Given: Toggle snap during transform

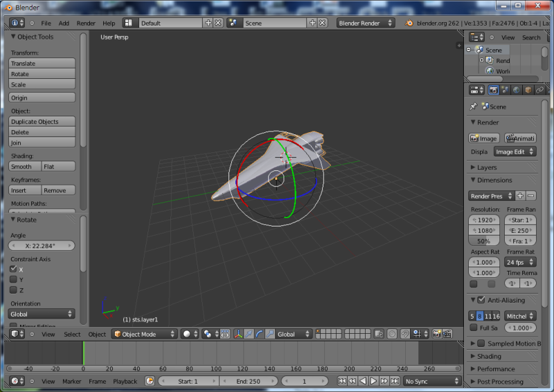Looking at the screenshot, I should point(405,334).
